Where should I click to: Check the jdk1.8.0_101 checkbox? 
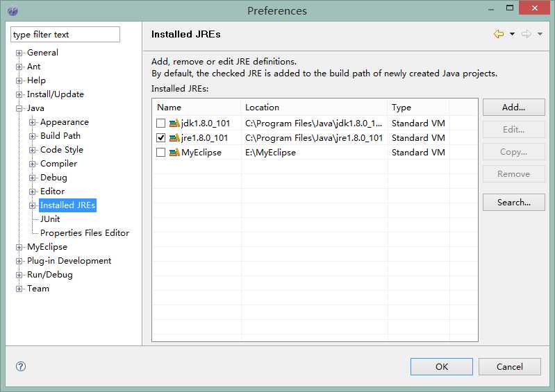click(x=160, y=123)
